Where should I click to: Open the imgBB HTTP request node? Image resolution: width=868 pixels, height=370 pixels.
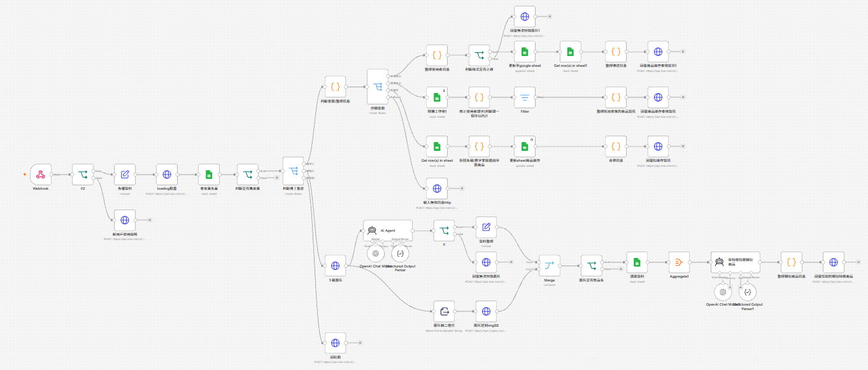point(486,311)
